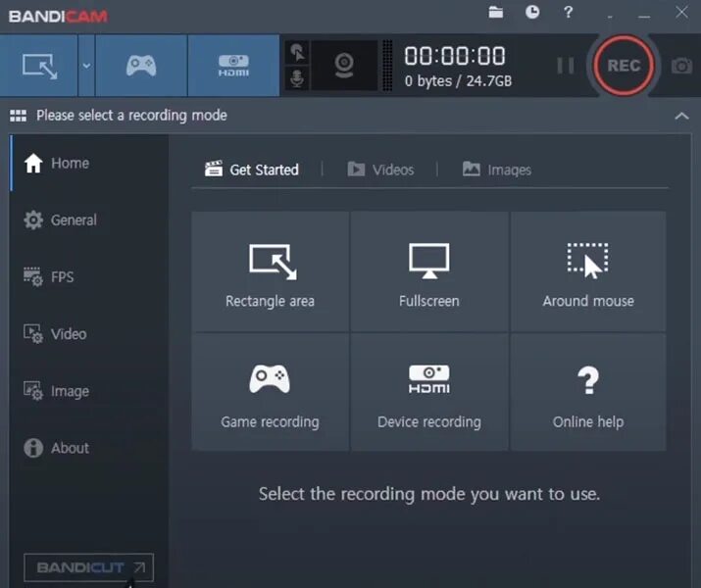This screenshot has height=588, width=701.
Task: Toggle the webcam overlay icon
Action: point(344,66)
